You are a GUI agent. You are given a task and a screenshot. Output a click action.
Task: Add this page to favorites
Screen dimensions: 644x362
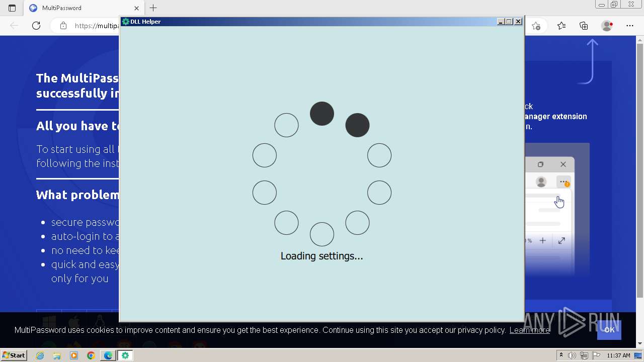[536, 26]
